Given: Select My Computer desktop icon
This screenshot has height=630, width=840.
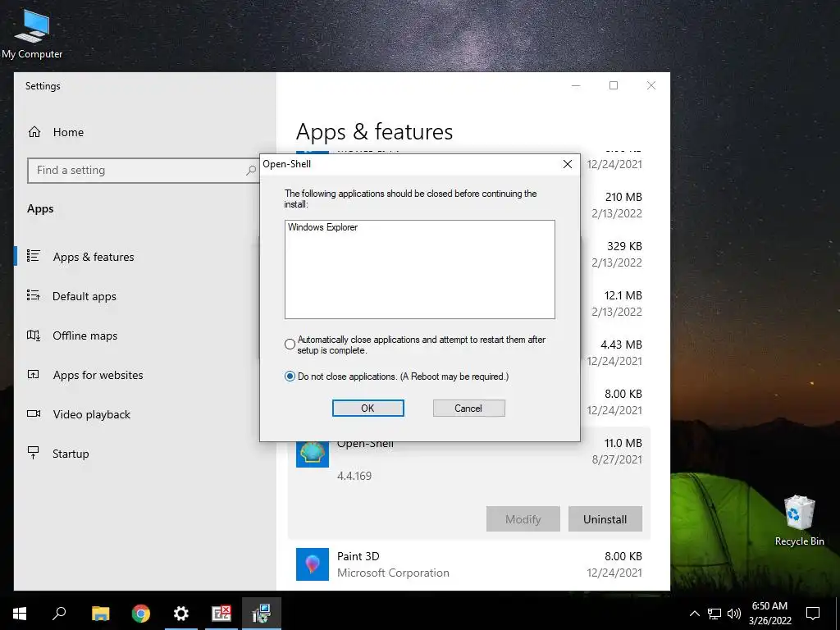Looking at the screenshot, I should [x=32, y=34].
